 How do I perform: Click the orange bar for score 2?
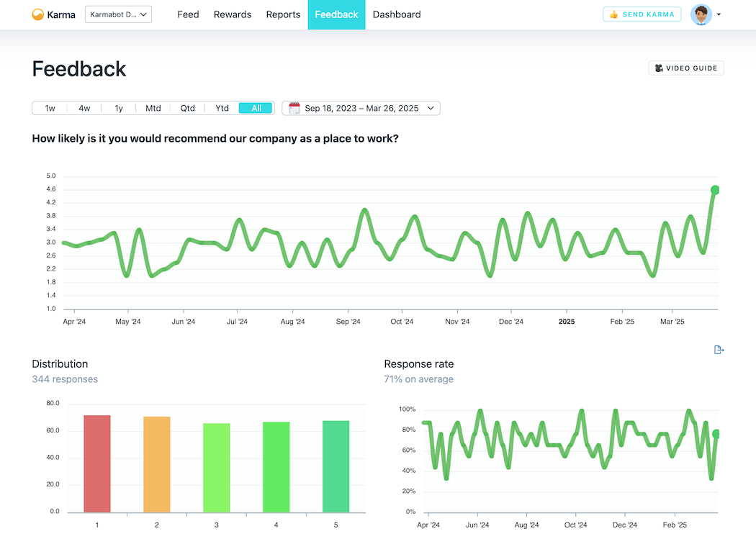pos(157,464)
